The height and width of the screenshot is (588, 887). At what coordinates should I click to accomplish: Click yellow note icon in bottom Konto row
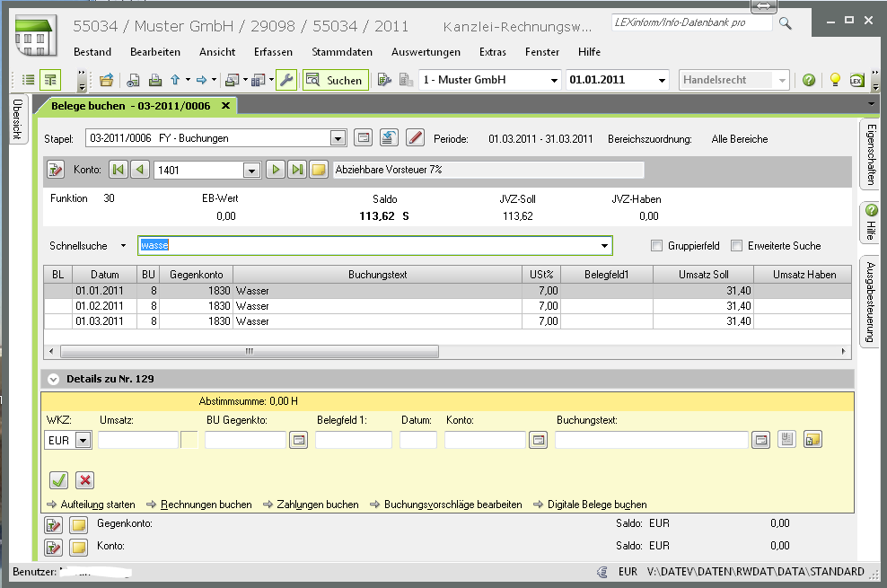79,548
